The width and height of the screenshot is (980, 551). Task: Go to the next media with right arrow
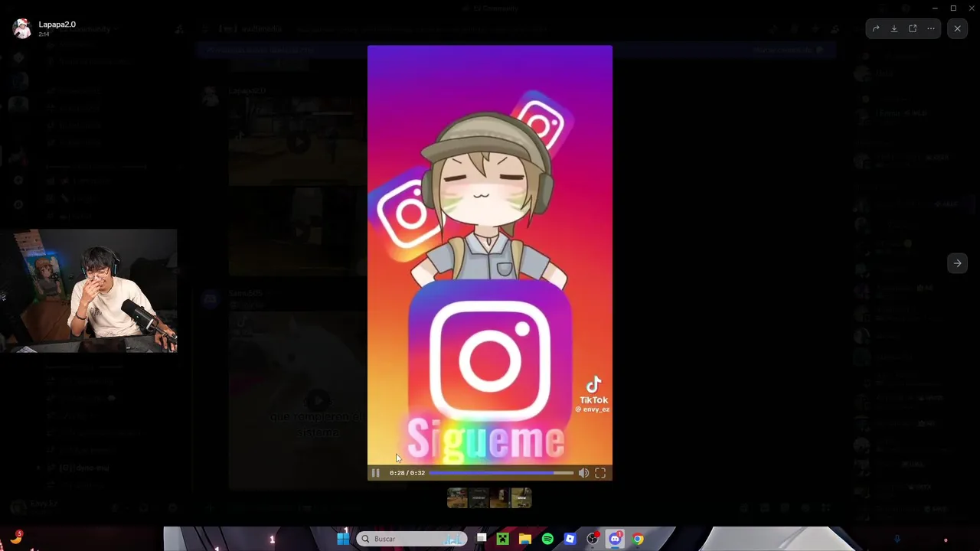tap(957, 263)
